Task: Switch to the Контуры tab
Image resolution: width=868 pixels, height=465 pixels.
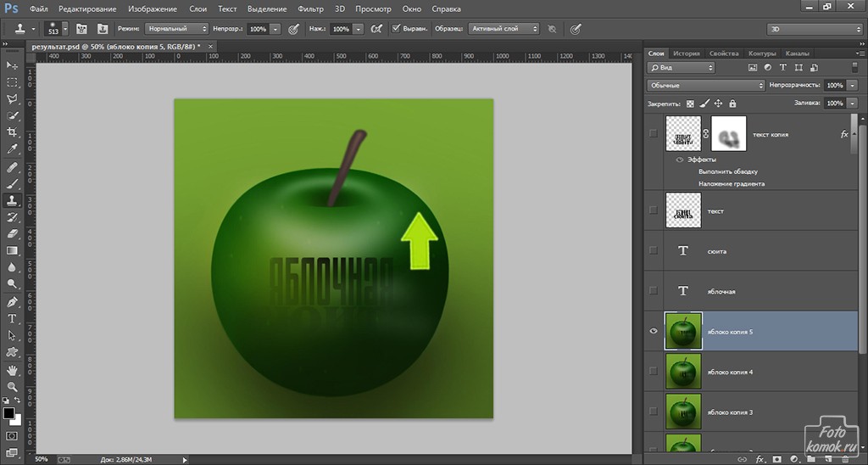Action: (762, 53)
